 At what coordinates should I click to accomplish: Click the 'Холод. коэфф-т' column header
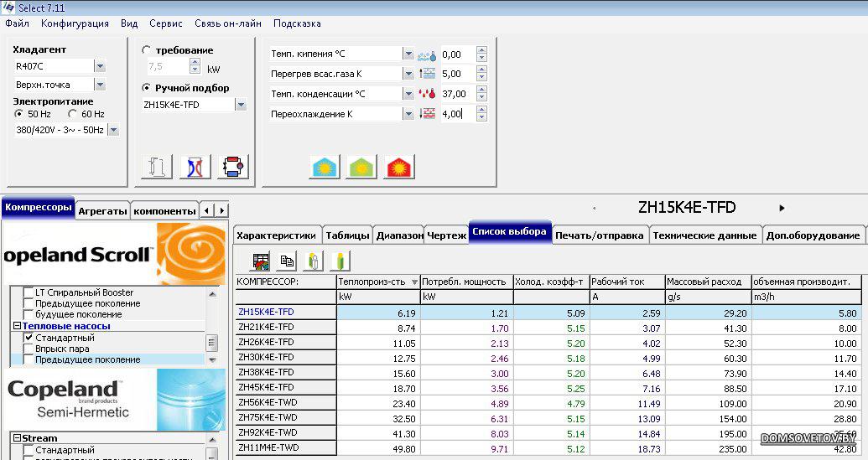pyautogui.click(x=551, y=282)
